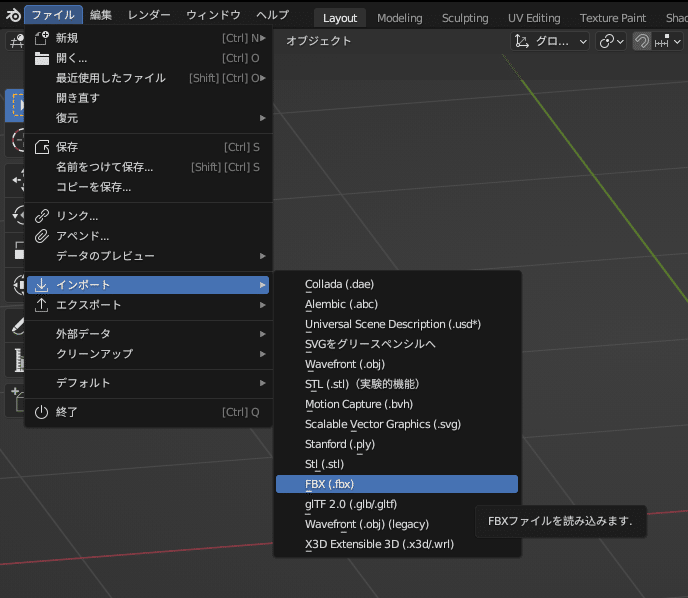Open the ファイル menu
The image size is (688, 598).
click(53, 15)
